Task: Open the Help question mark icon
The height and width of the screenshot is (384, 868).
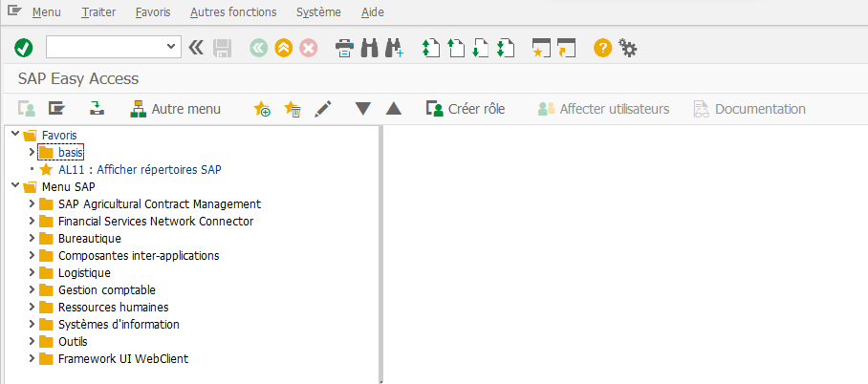Action: [x=602, y=48]
